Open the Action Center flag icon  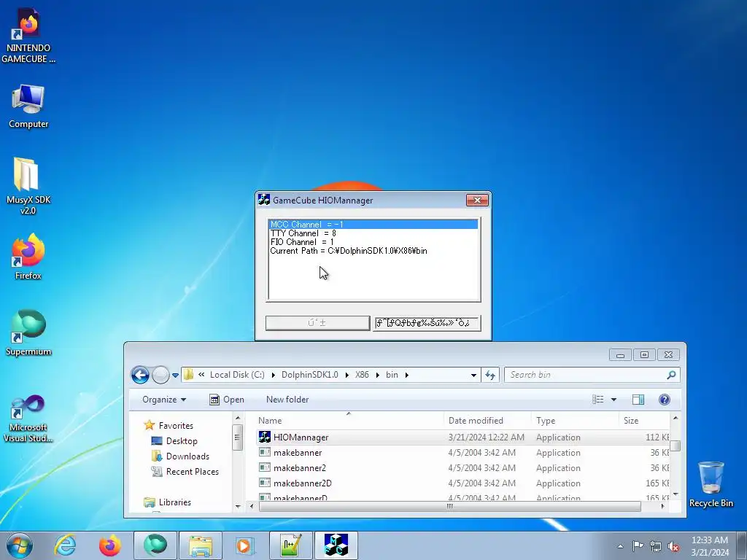(638, 545)
